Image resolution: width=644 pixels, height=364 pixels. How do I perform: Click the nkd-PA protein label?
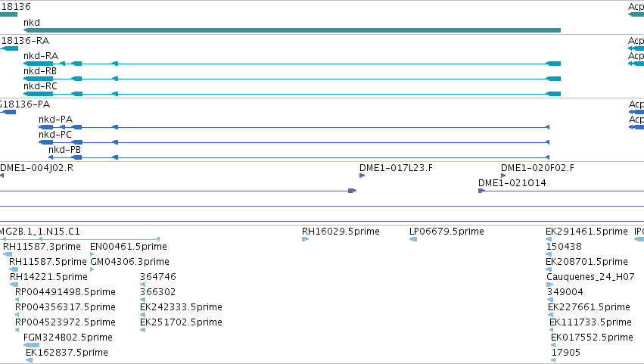(x=55, y=120)
